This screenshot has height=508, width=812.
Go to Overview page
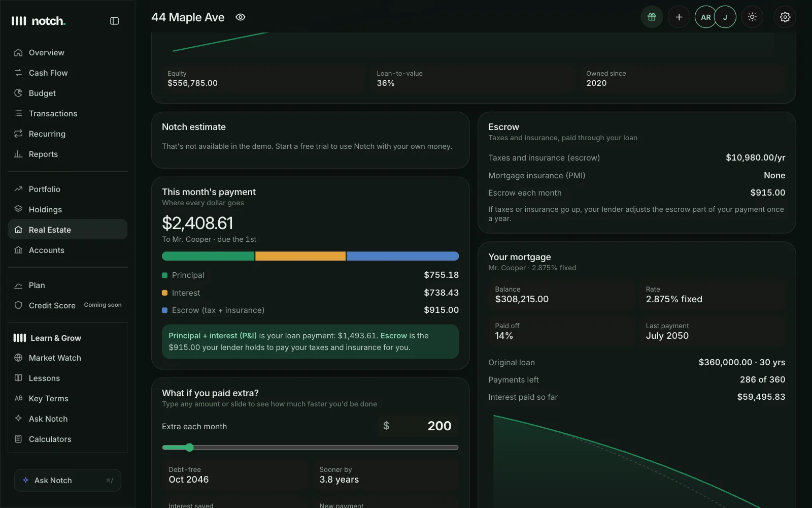[x=67, y=52]
